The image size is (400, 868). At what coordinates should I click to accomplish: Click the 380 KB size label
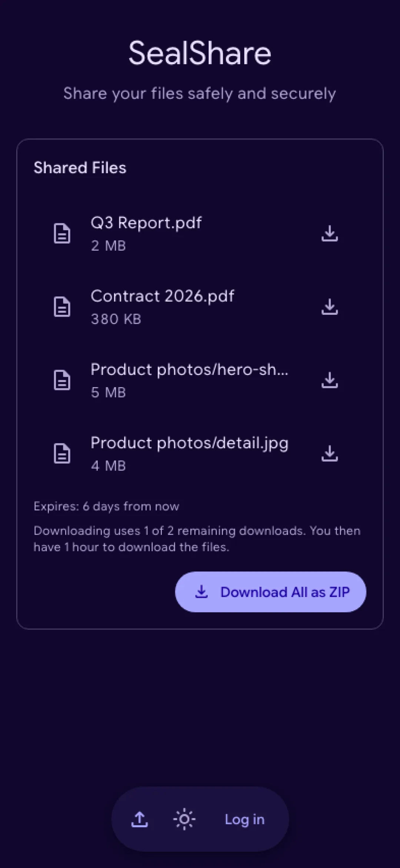(116, 319)
